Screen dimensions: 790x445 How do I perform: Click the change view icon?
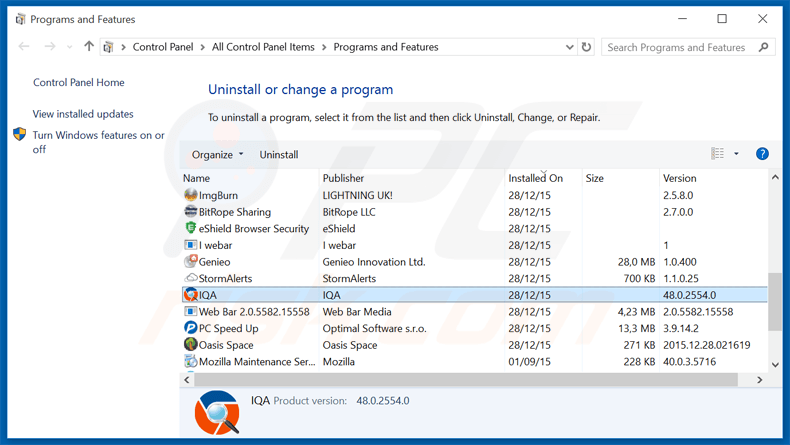(717, 153)
